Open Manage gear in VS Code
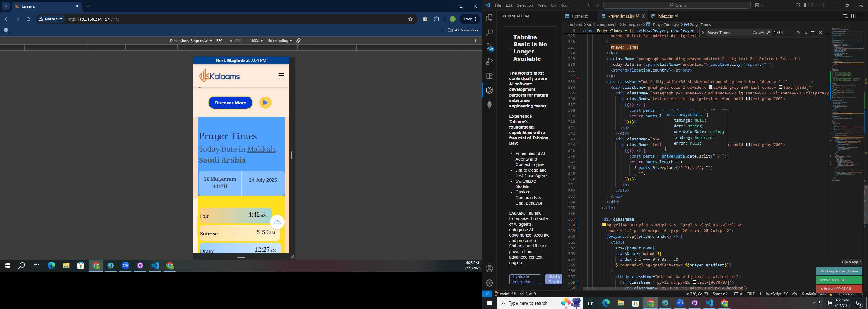This screenshot has width=868, height=309. point(489,283)
